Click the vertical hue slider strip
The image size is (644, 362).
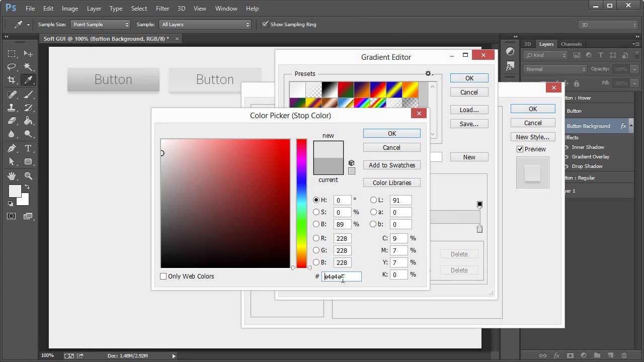point(301,204)
